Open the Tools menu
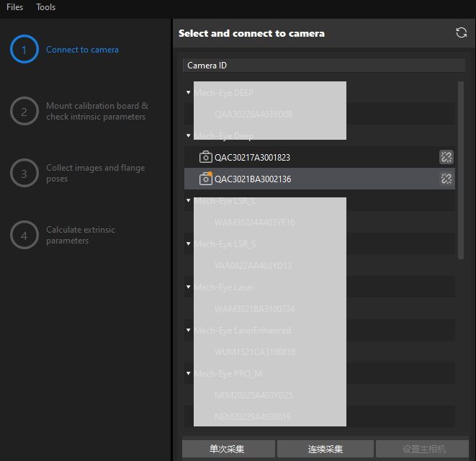The height and width of the screenshot is (461, 476). pos(45,7)
